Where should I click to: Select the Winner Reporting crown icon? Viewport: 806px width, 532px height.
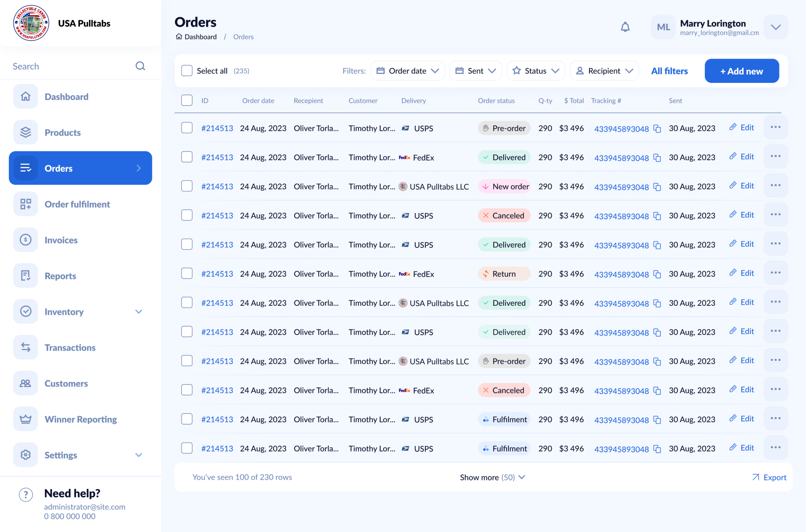(25, 419)
